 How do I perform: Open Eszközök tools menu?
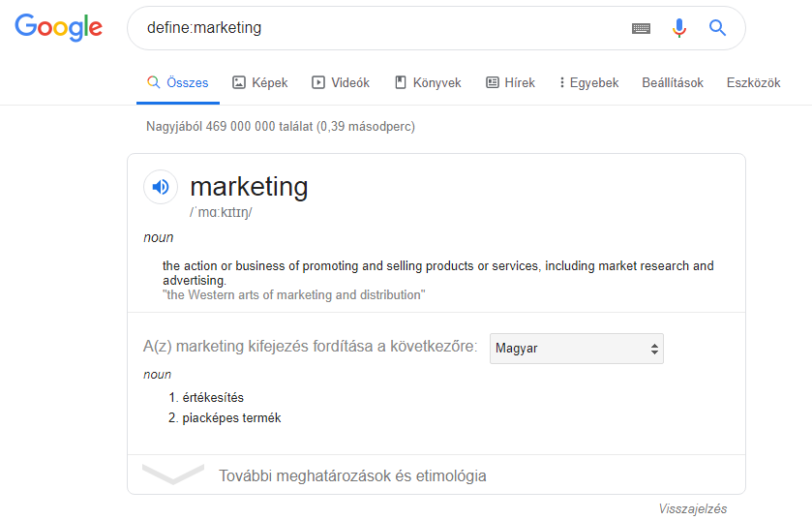pos(754,83)
